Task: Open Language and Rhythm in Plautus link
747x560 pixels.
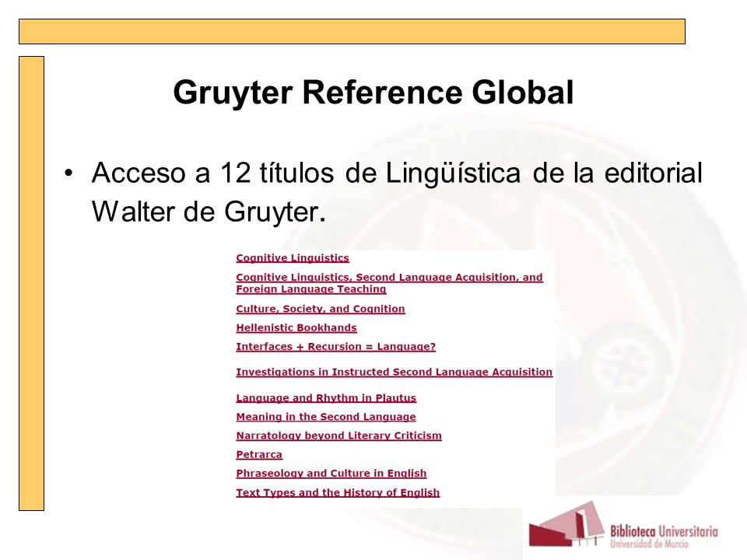Action: 326,398
